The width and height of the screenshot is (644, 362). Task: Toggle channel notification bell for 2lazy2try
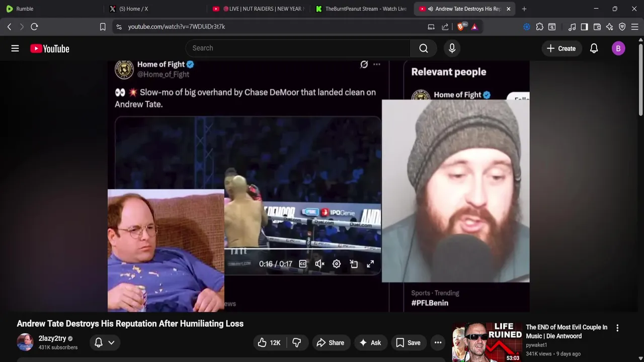(x=99, y=342)
